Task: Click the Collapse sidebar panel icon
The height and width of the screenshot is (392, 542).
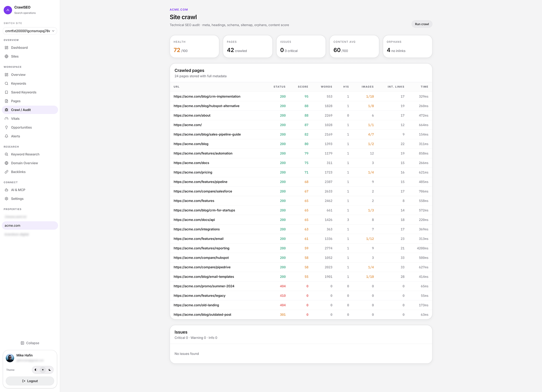Action: coord(22,343)
